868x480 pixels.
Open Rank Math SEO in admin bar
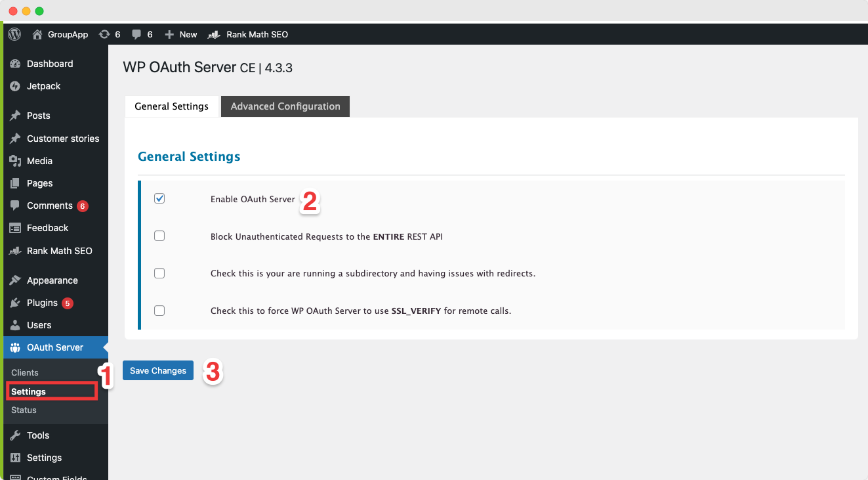click(257, 34)
